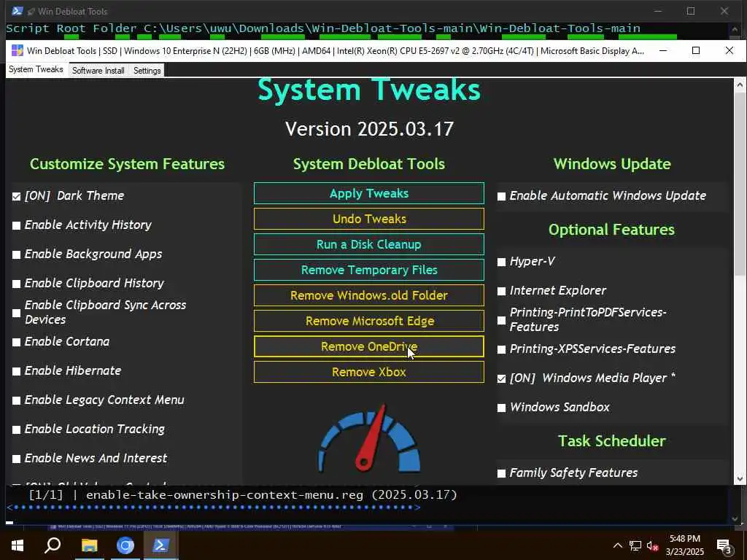Image resolution: width=747 pixels, height=560 pixels.
Task: Click the main panel scroll down arrow
Action: 740,479
